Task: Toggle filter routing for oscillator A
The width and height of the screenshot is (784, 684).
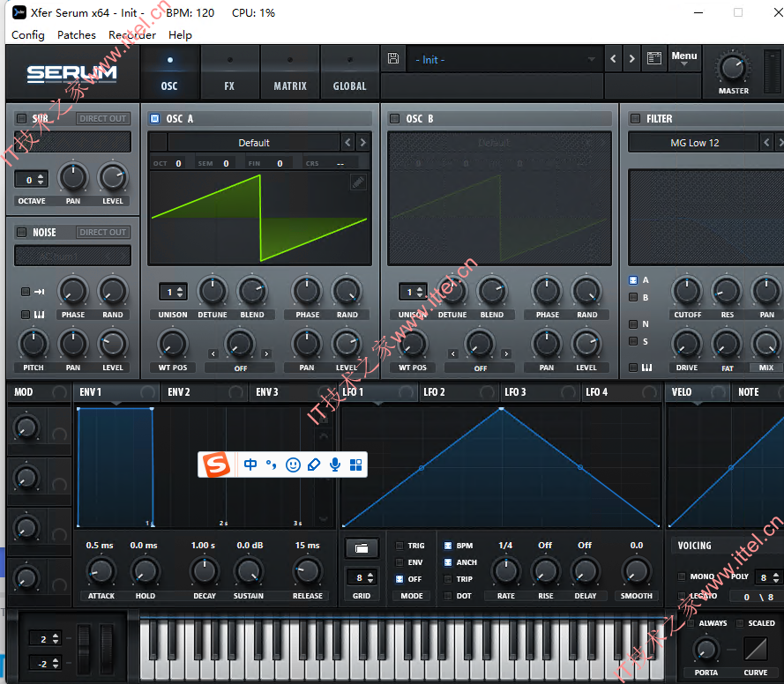Action: (633, 280)
